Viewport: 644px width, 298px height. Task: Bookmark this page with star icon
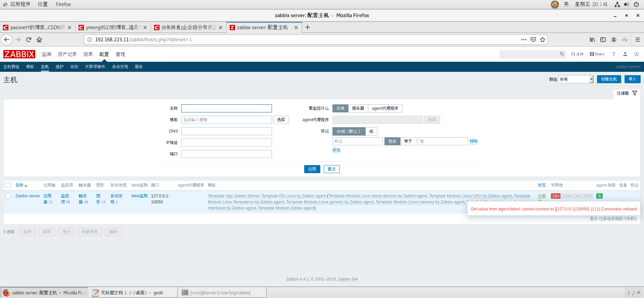[542, 40]
